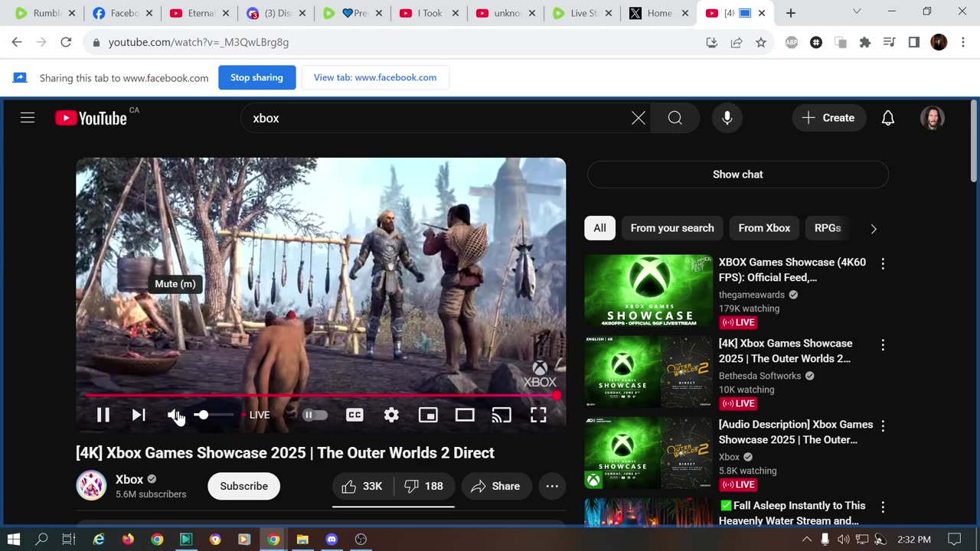Open Discord from the taskbar
The image size is (980, 551).
point(332,539)
